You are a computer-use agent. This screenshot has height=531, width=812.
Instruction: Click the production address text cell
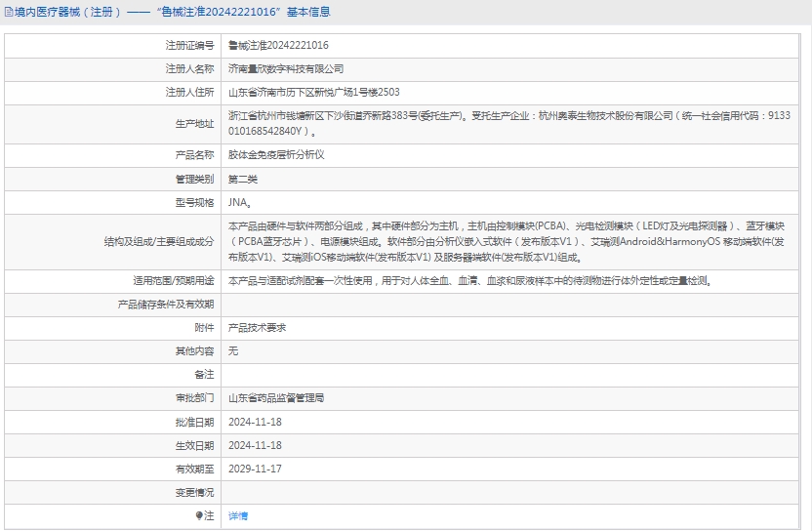tap(507, 123)
